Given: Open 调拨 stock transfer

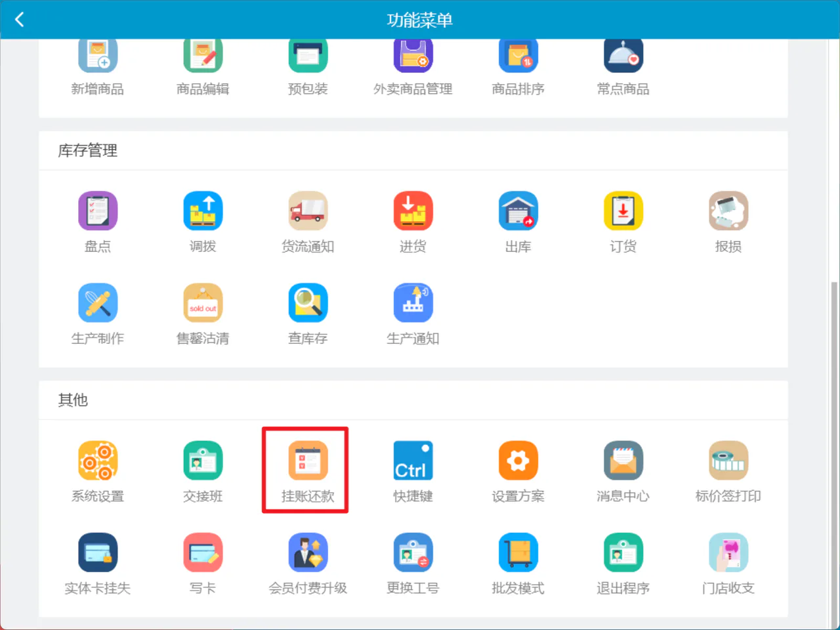Looking at the screenshot, I should [203, 222].
